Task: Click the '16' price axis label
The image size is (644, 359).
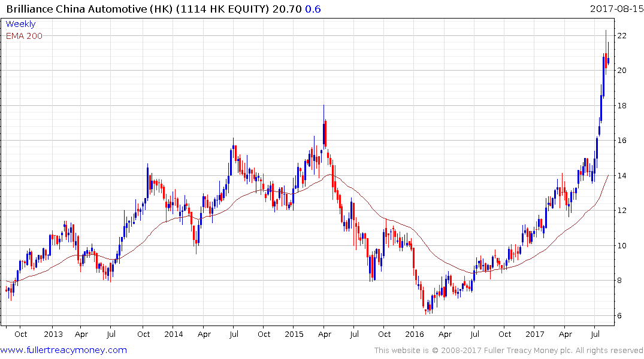Action: tap(622, 141)
